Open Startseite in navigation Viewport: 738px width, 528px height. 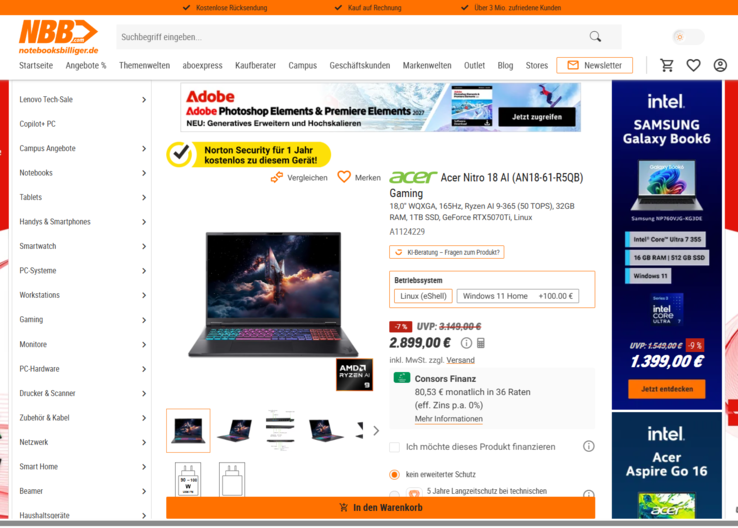tap(36, 65)
